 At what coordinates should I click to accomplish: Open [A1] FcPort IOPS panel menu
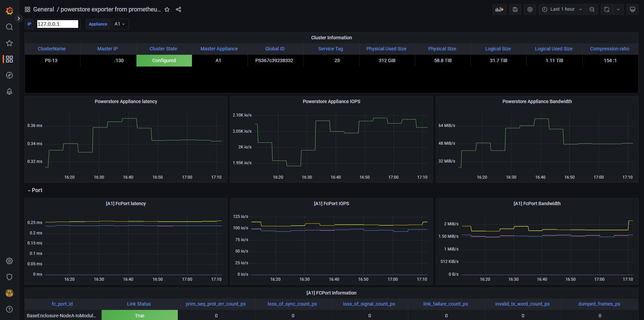331,203
